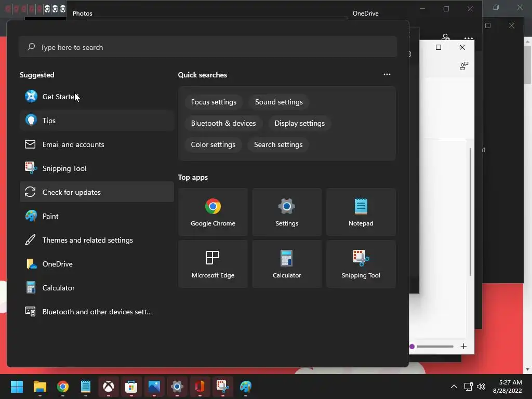
Task: Open Xbox app from taskbar
Action: (109, 387)
